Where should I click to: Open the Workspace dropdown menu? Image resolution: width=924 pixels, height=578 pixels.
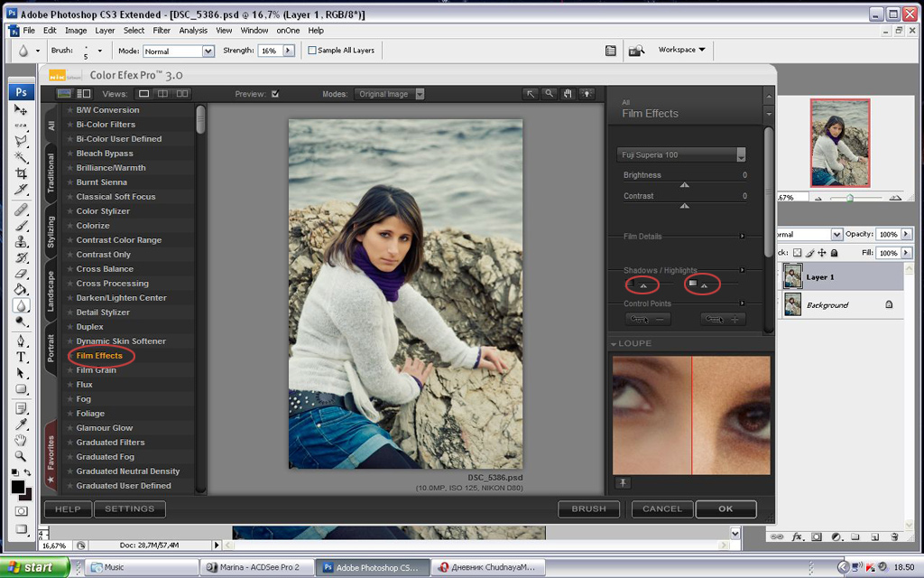point(682,50)
